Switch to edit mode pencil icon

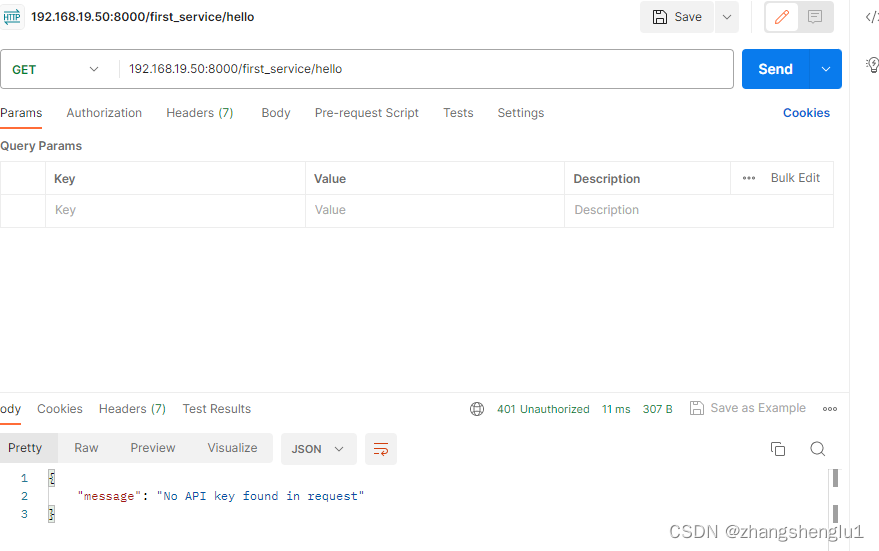coord(782,17)
